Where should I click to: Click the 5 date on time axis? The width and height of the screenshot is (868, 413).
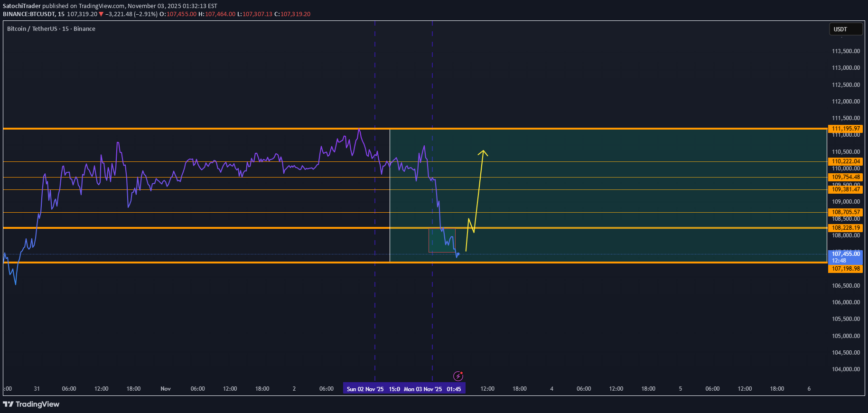click(680, 389)
